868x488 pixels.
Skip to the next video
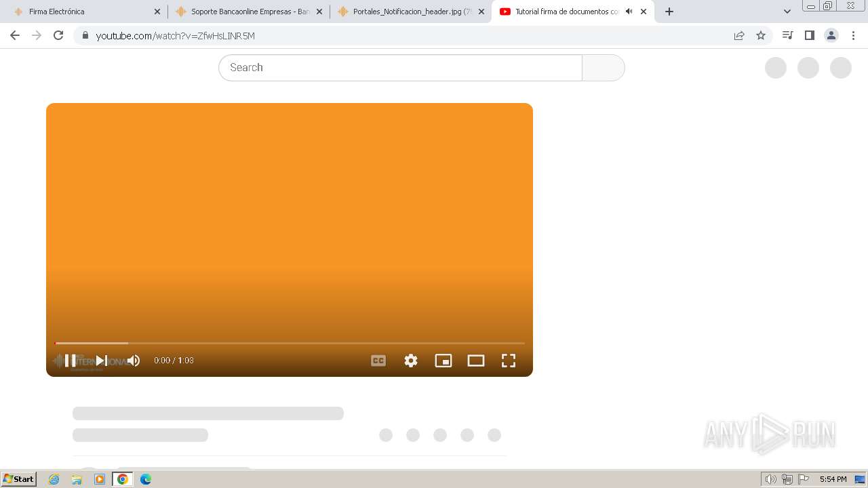coord(102,361)
